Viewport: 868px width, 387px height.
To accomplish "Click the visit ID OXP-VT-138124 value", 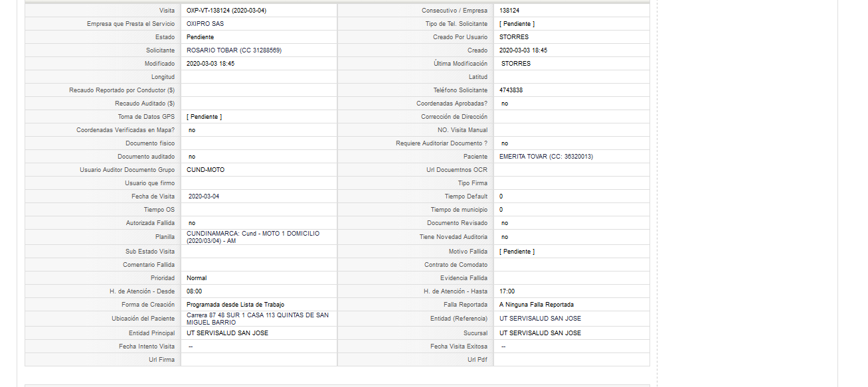I will coord(226,11).
